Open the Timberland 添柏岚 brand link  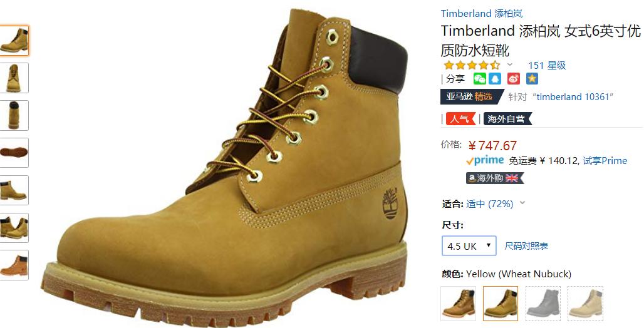pos(482,14)
